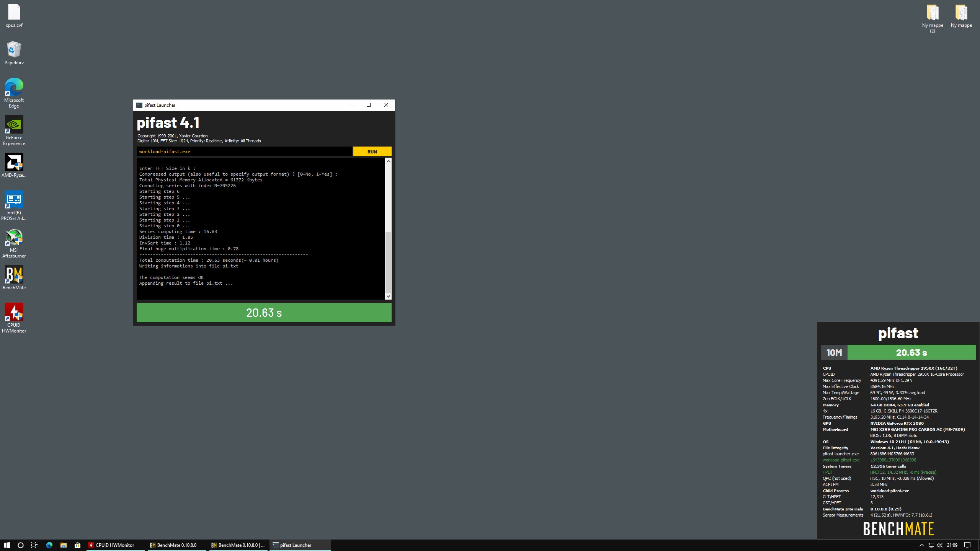Screen dimensions: 980x551
Task: Click overlay green 20.63 s score bar
Action: click(x=912, y=352)
